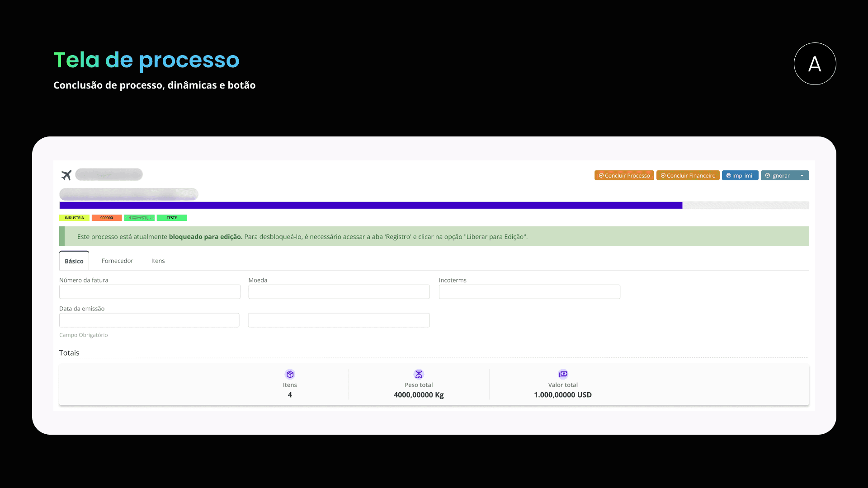Click the yellow INDUSTRIA tag
The width and height of the screenshot is (868, 488).
(x=74, y=218)
